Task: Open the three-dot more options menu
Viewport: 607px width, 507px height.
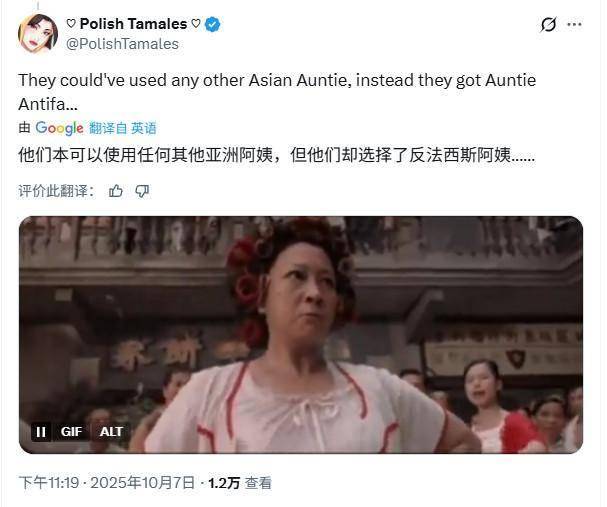Action: [x=574, y=24]
